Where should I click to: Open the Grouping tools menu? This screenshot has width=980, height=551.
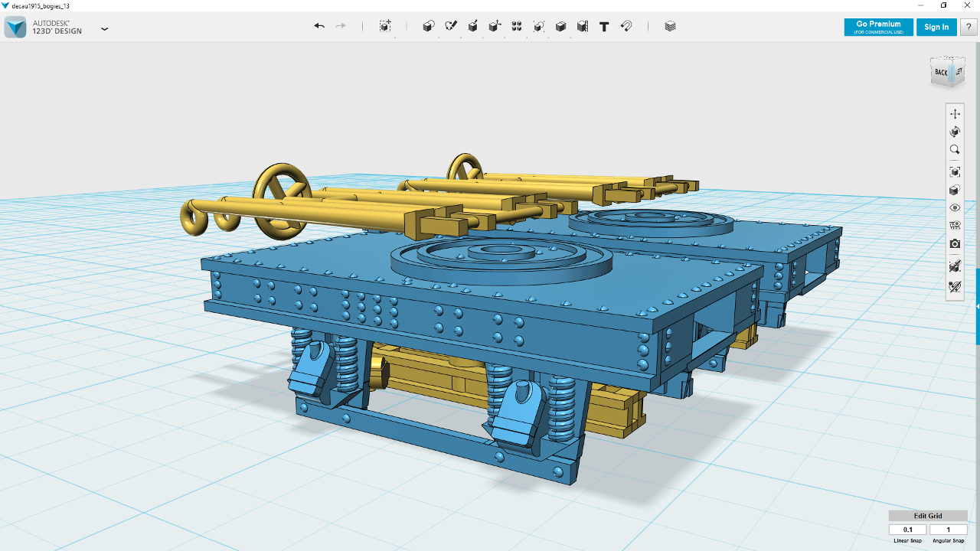[539, 26]
